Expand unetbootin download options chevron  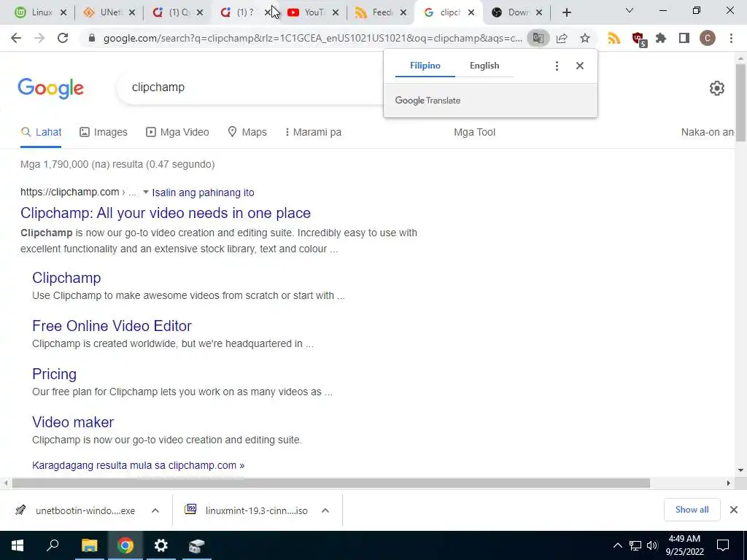point(155,510)
